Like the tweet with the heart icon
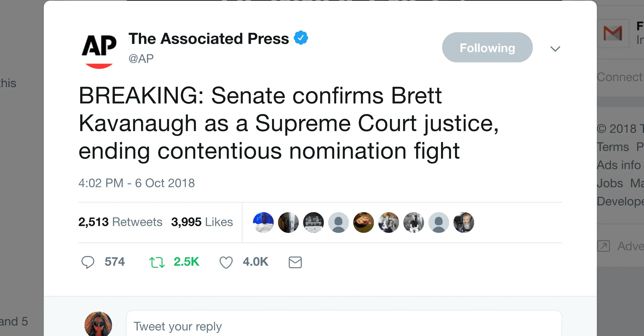Viewport: 644px width, 336px height. tap(226, 262)
